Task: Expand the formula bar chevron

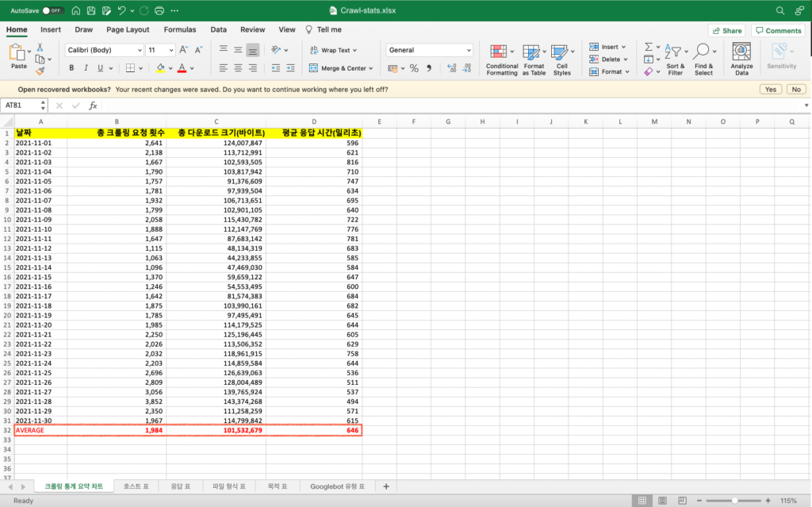Action: coord(806,106)
